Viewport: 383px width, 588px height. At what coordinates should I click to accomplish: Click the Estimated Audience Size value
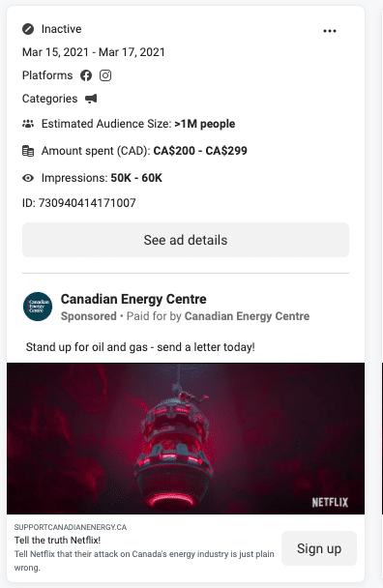click(205, 124)
